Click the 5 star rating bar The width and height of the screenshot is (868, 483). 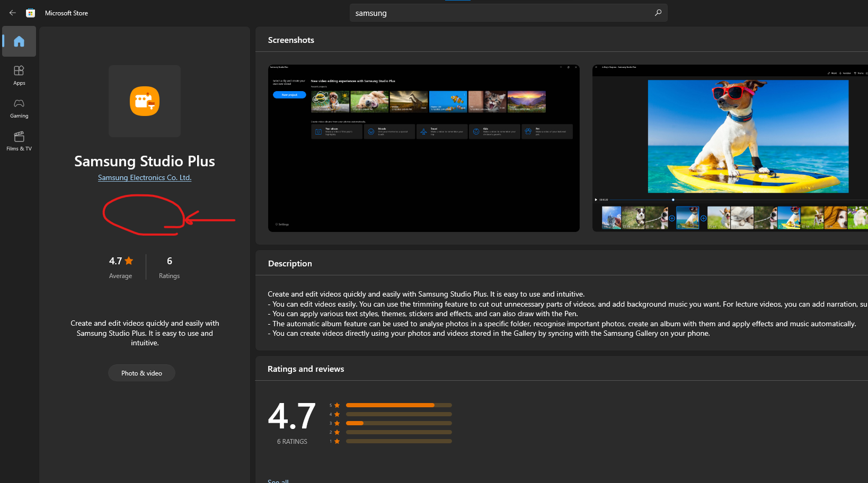point(398,405)
